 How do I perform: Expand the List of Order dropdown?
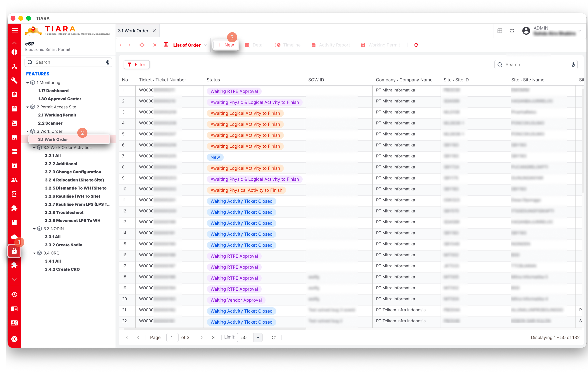pos(205,45)
